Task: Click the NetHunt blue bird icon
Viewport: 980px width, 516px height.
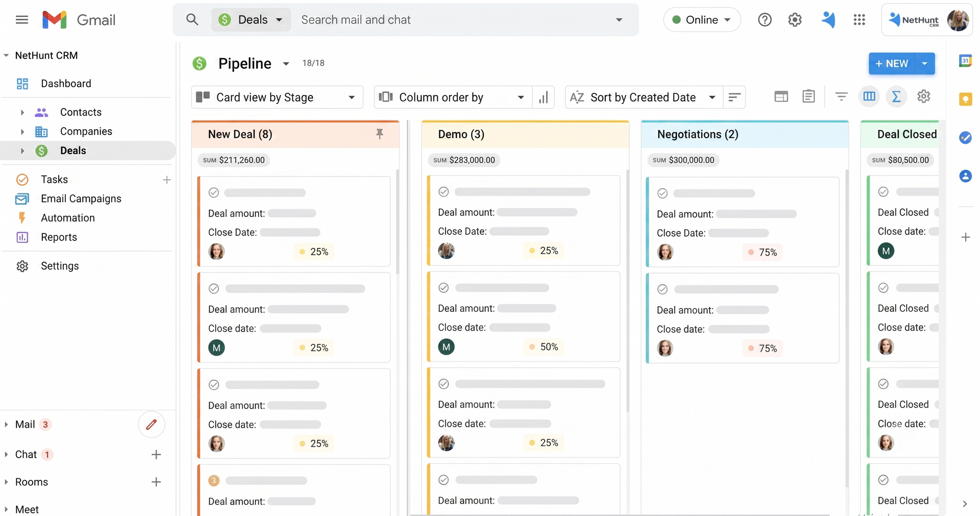Action: 828,19
